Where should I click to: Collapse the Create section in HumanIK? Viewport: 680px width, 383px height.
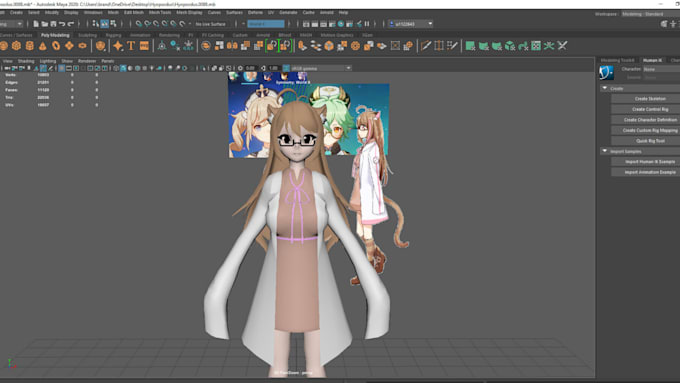pos(605,88)
